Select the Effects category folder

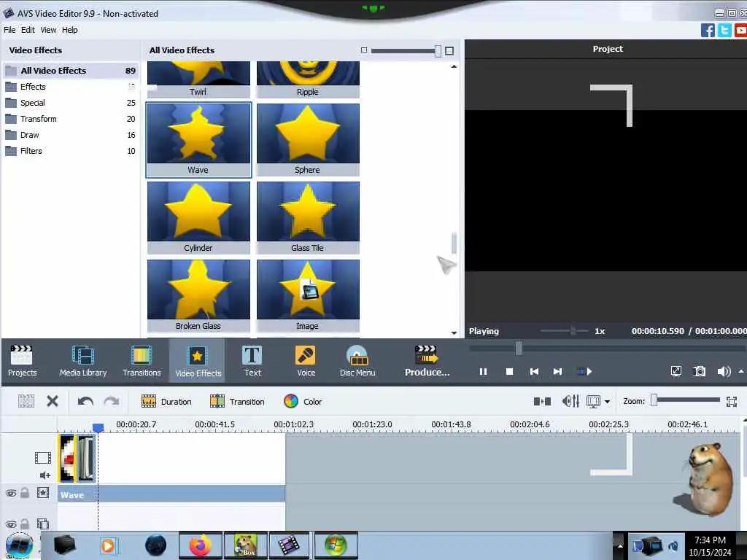[x=71, y=87]
